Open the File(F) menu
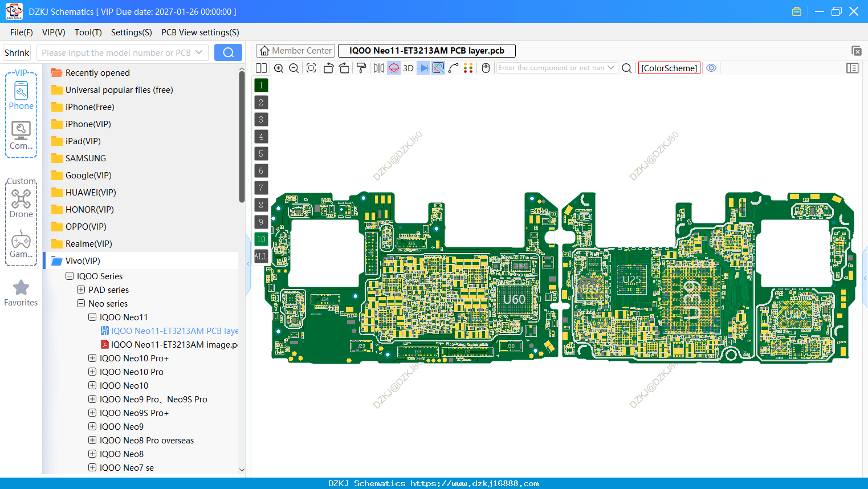Screen dimensions: 868x489 (22, 32)
